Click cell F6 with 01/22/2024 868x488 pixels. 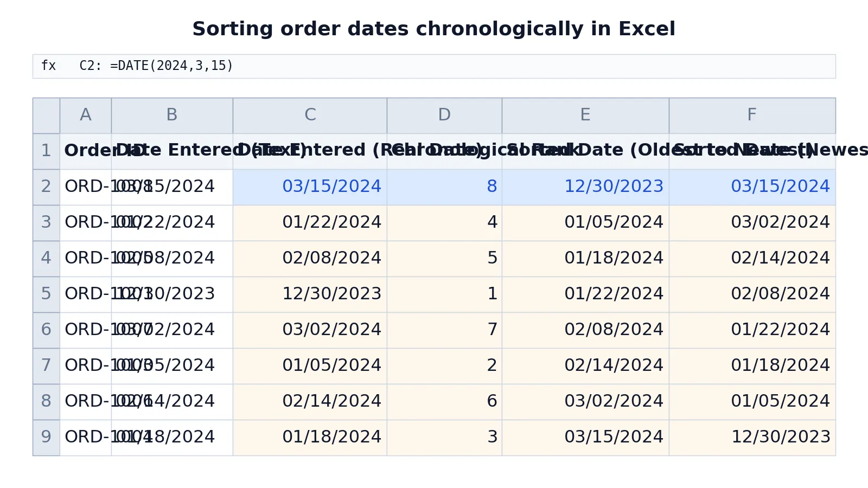[x=752, y=330]
